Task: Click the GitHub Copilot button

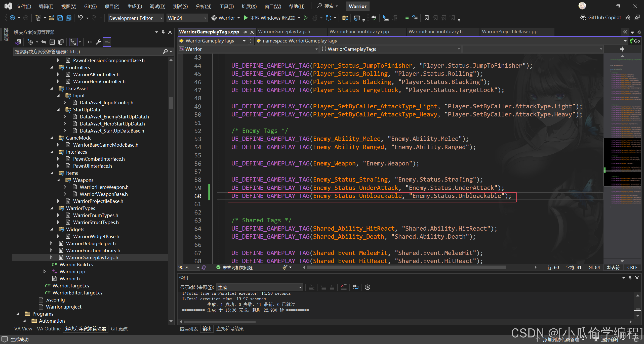Action: click(601, 18)
